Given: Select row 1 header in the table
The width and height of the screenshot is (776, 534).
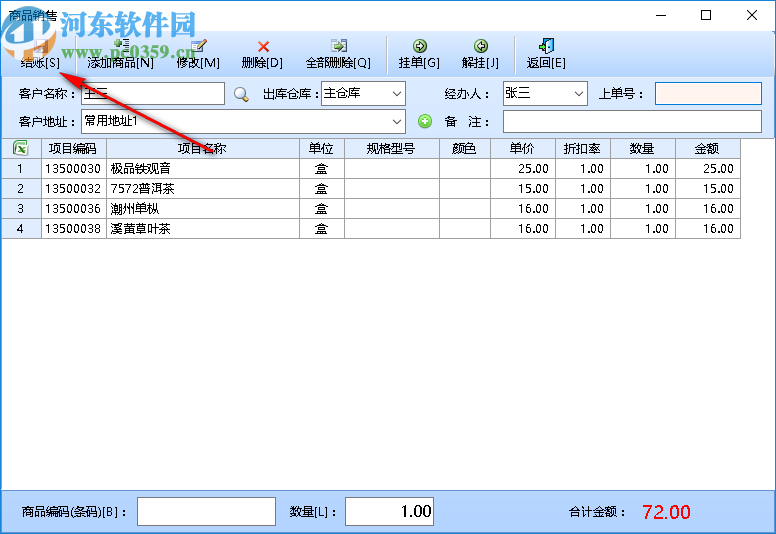Looking at the screenshot, I should pos(21,169).
